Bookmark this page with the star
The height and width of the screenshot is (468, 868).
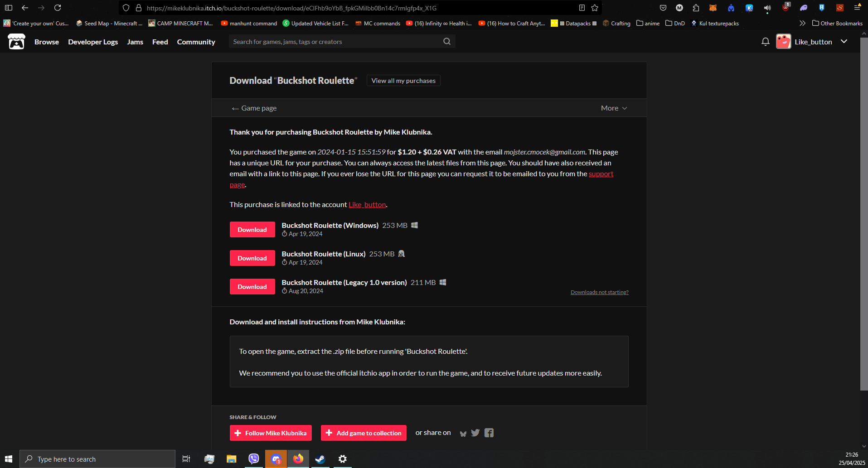595,8
